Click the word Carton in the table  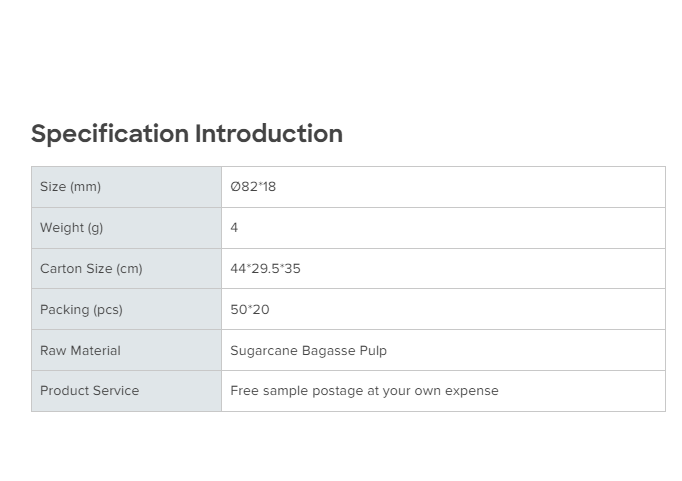pyautogui.click(x=60, y=269)
